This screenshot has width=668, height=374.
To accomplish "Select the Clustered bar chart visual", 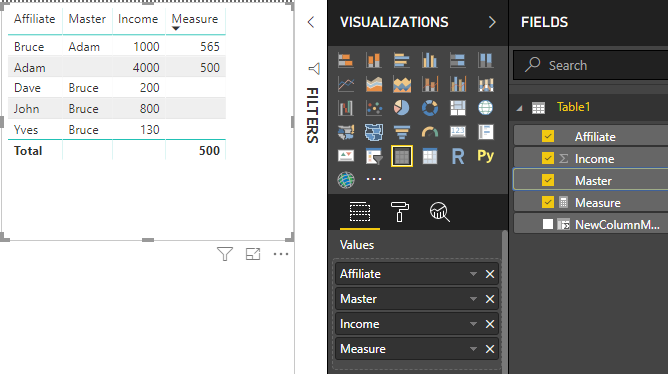I will pos(402,60).
